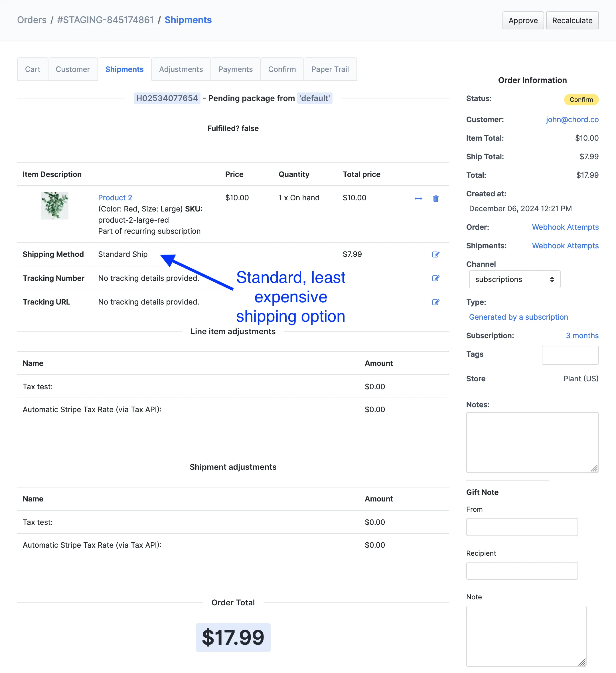Image resolution: width=616 pixels, height=673 pixels.
Task: Click the Recalculate button
Action: point(572,20)
